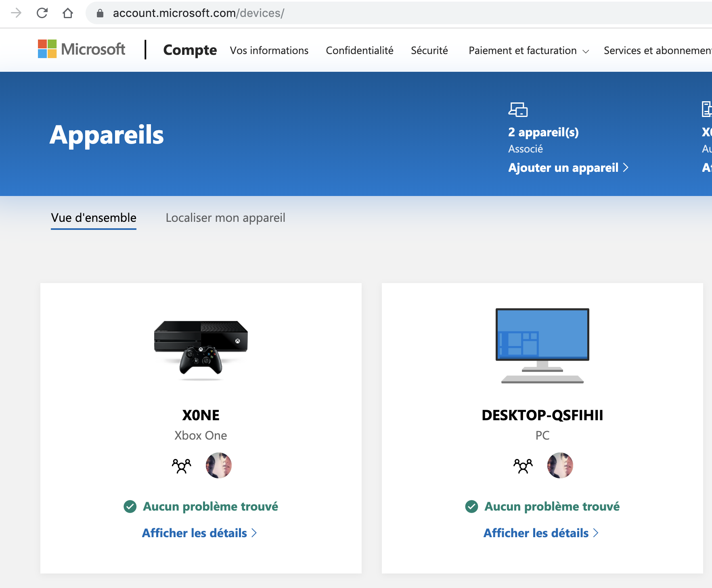The width and height of the screenshot is (712, 588).
Task: Click green checkmark icon on XONE card
Action: [x=130, y=507]
